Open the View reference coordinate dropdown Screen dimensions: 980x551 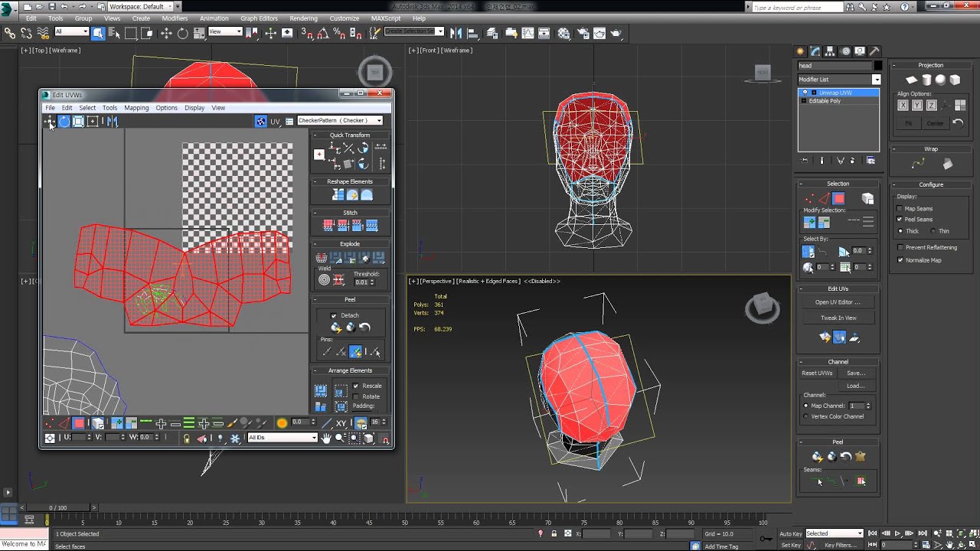(x=225, y=32)
